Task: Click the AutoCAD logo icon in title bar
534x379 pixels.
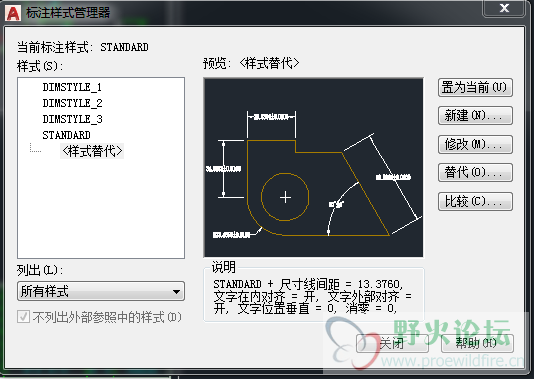Action: pos(13,13)
